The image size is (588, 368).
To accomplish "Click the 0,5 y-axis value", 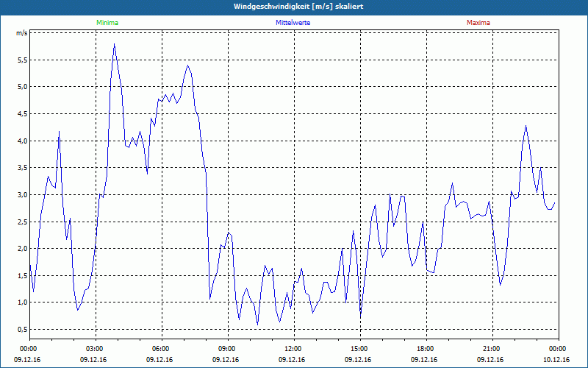I will [23, 329].
